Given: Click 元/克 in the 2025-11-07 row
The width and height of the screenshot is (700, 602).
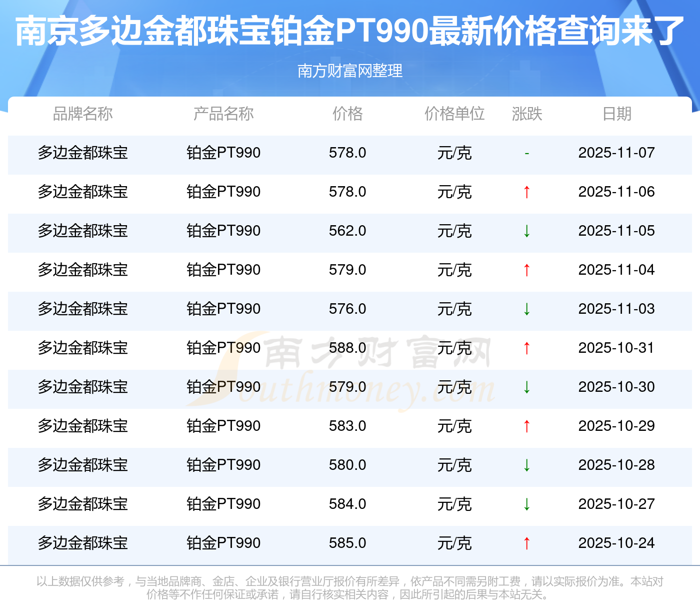Looking at the screenshot, I should click(x=454, y=153).
